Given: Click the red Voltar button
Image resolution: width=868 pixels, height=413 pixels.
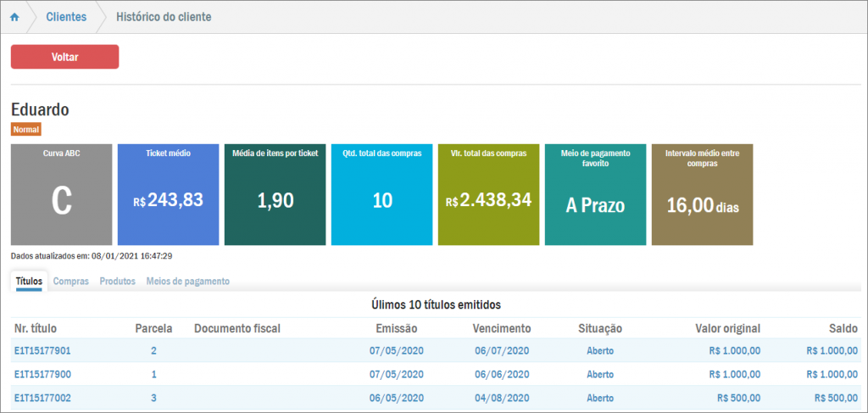Looking at the screenshot, I should [64, 57].
